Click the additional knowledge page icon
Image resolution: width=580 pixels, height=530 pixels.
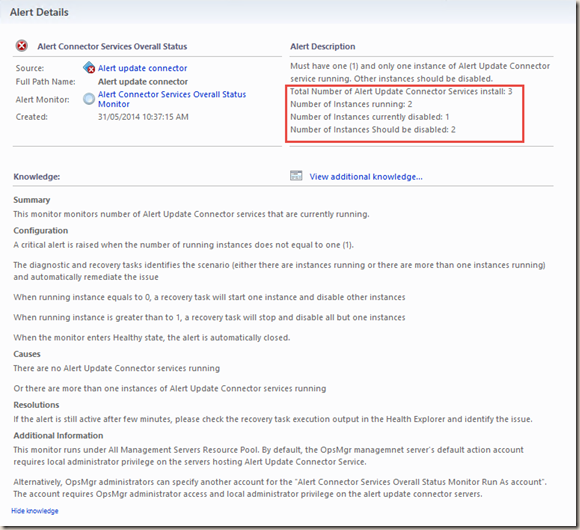tap(296, 176)
